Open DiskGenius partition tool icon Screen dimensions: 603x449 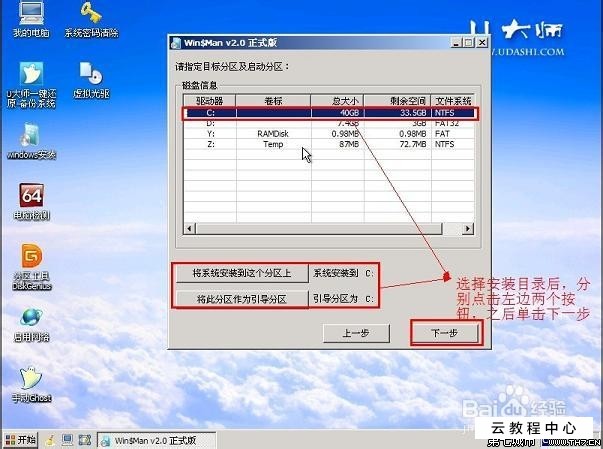click(x=32, y=267)
